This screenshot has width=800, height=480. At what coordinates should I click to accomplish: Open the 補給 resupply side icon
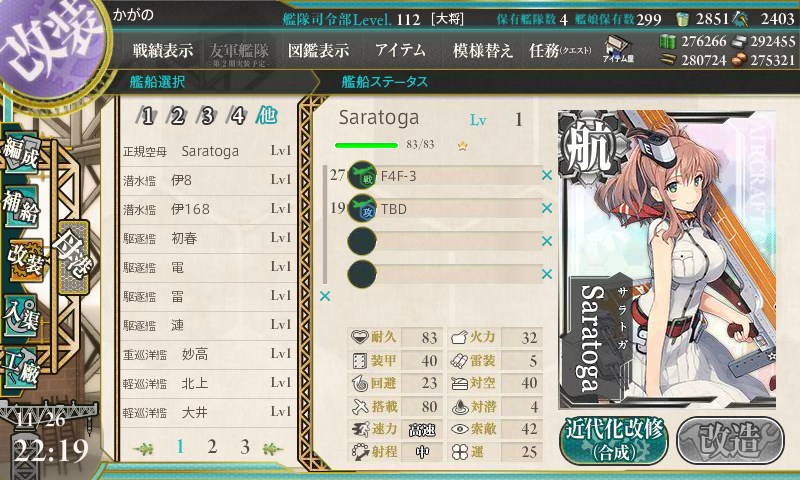[21, 207]
